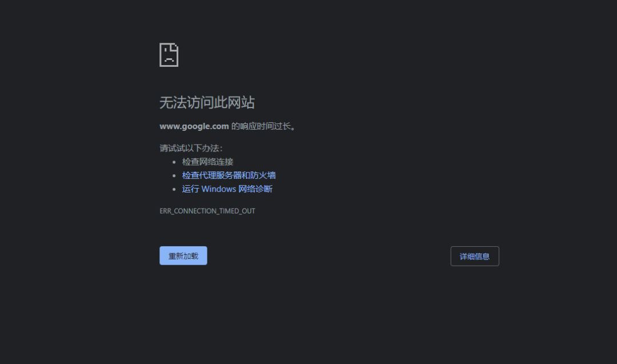Run 运行 Windows 网络诊断 link
The width and height of the screenshot is (617, 364).
click(227, 189)
